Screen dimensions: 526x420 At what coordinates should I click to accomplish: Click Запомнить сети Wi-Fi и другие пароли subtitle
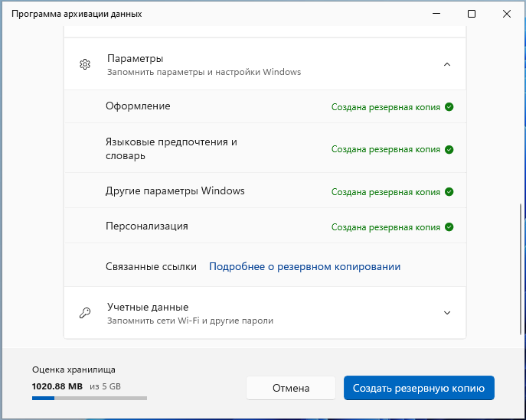[x=190, y=321]
